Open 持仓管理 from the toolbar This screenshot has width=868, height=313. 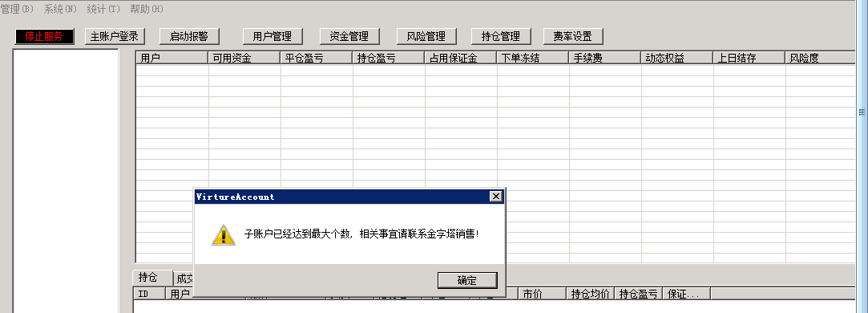[x=501, y=37]
